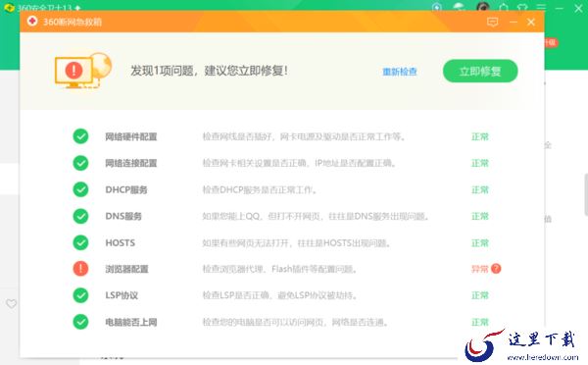Click the description about 网络是否连通
The width and height of the screenshot is (588, 365).
click(295, 322)
